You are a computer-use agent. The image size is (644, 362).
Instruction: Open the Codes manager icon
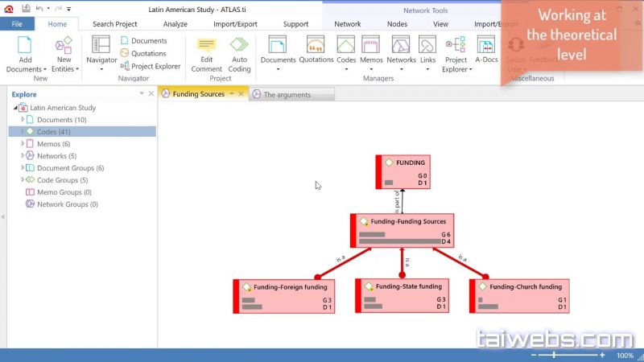346,45
